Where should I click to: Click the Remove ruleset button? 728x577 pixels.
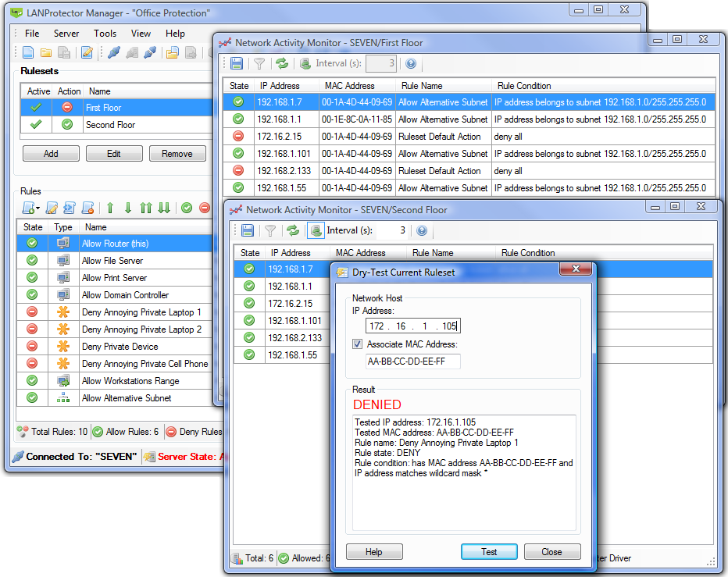point(177,154)
